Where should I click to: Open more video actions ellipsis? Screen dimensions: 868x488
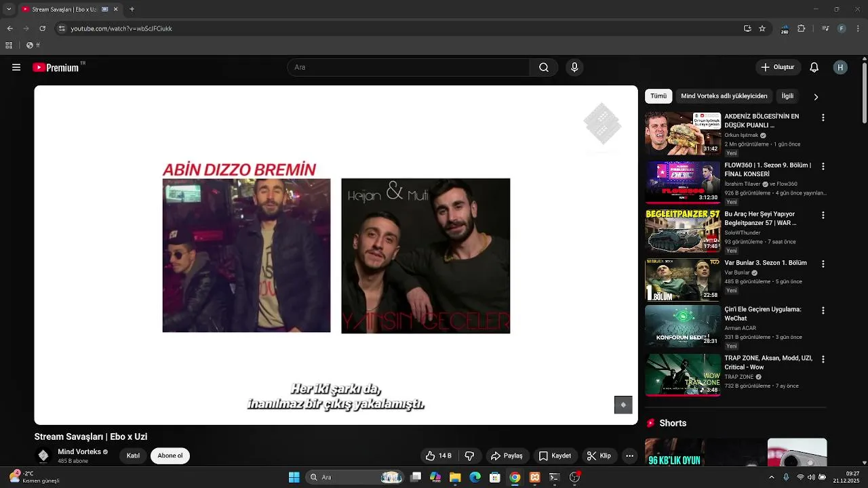point(629,455)
